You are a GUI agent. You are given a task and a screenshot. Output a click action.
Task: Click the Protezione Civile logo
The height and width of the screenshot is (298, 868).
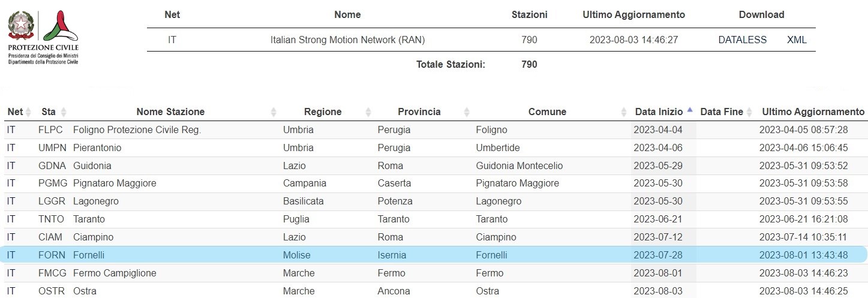(x=43, y=38)
